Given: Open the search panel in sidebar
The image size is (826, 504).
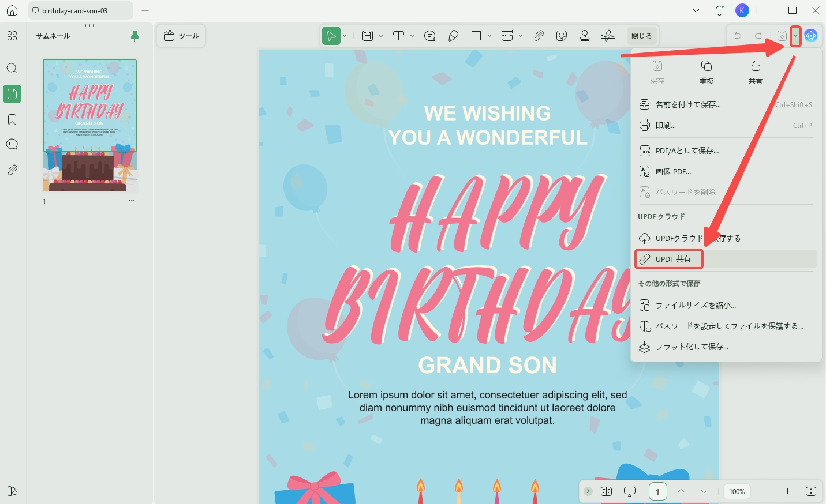Looking at the screenshot, I should coord(12,68).
